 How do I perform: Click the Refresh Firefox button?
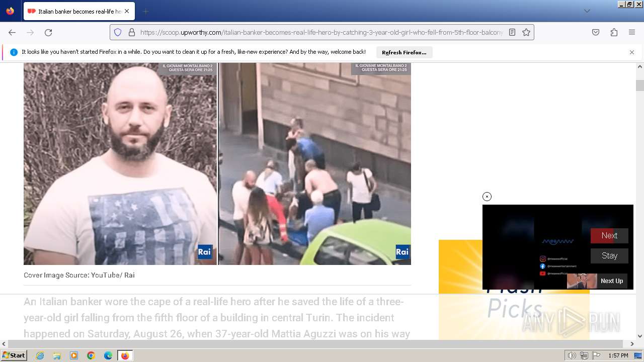point(404,52)
